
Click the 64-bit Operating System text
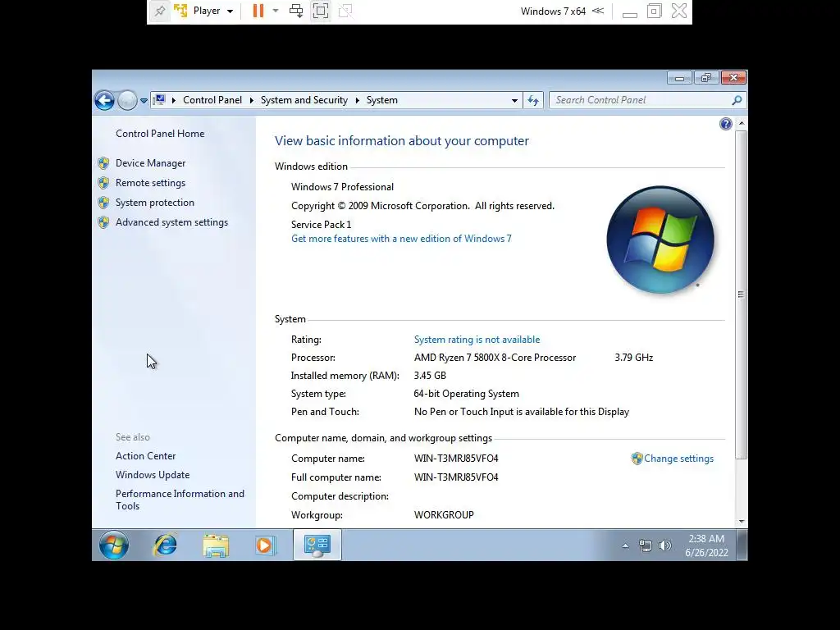[x=466, y=394]
